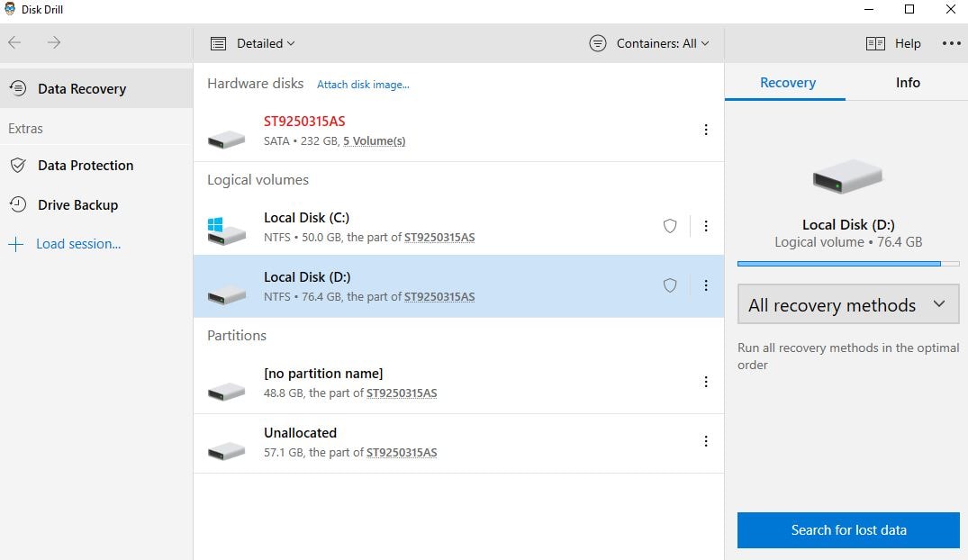The width and height of the screenshot is (968, 560).
Task: Click the Data Protection shield icon
Action: tap(19, 165)
